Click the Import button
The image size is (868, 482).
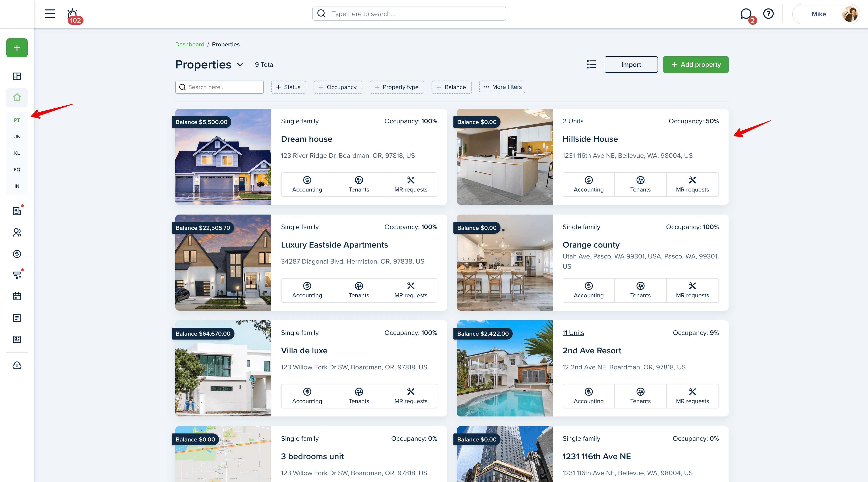[x=631, y=64]
